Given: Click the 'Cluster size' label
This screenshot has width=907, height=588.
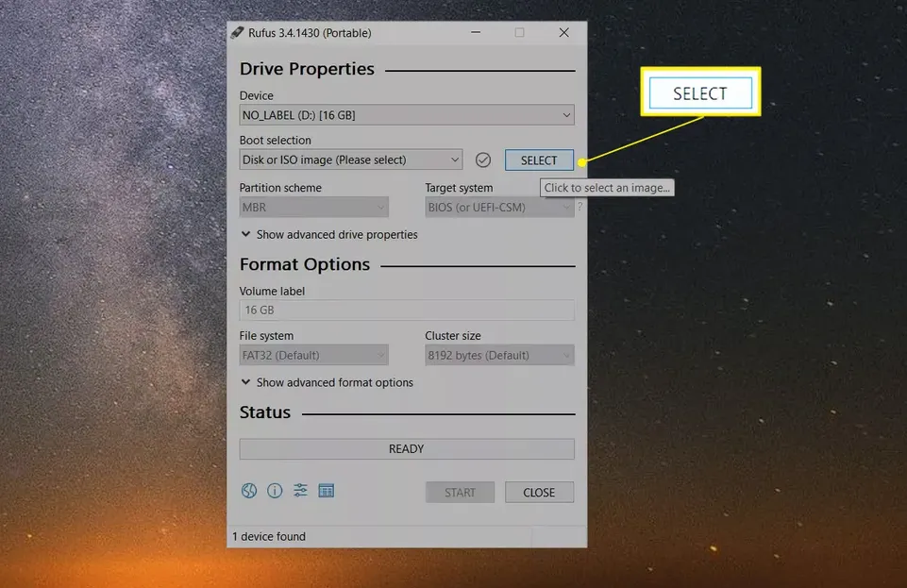Looking at the screenshot, I should pyautogui.click(x=453, y=336).
